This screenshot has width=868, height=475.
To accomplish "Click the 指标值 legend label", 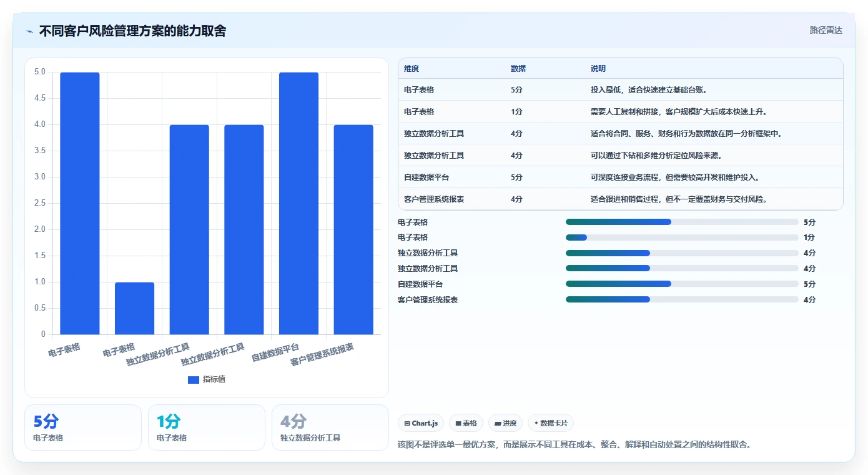I will [x=214, y=379].
